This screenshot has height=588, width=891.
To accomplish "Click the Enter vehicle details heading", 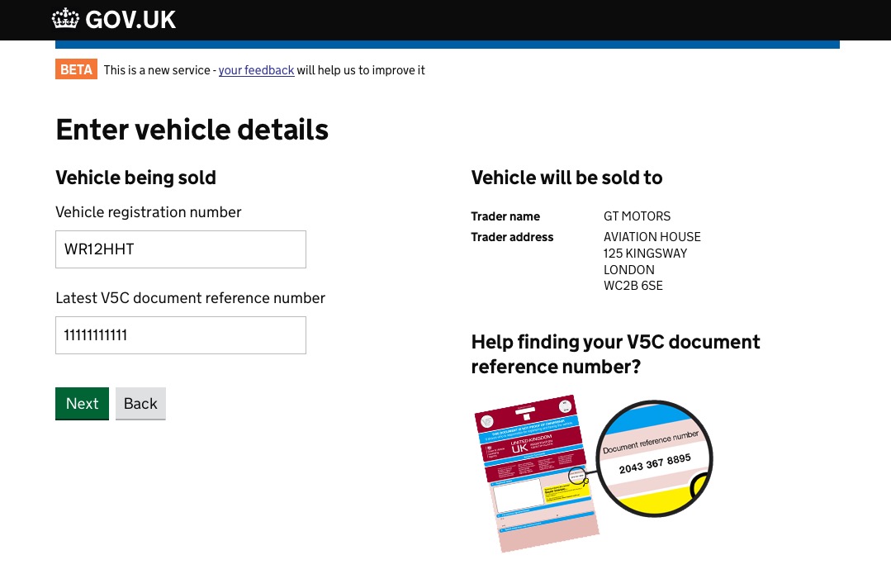I will click(x=192, y=130).
